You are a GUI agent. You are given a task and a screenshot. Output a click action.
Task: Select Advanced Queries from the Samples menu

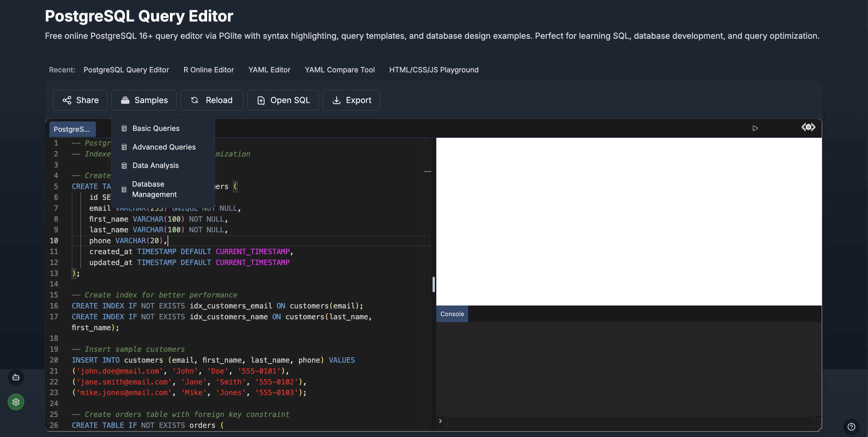click(164, 146)
